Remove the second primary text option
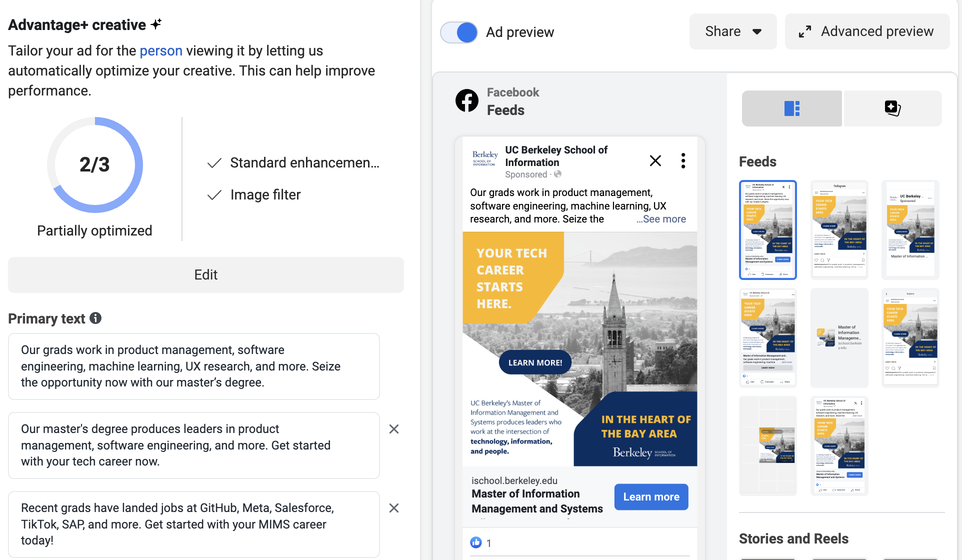Viewport: 962px width, 560px height. [394, 429]
